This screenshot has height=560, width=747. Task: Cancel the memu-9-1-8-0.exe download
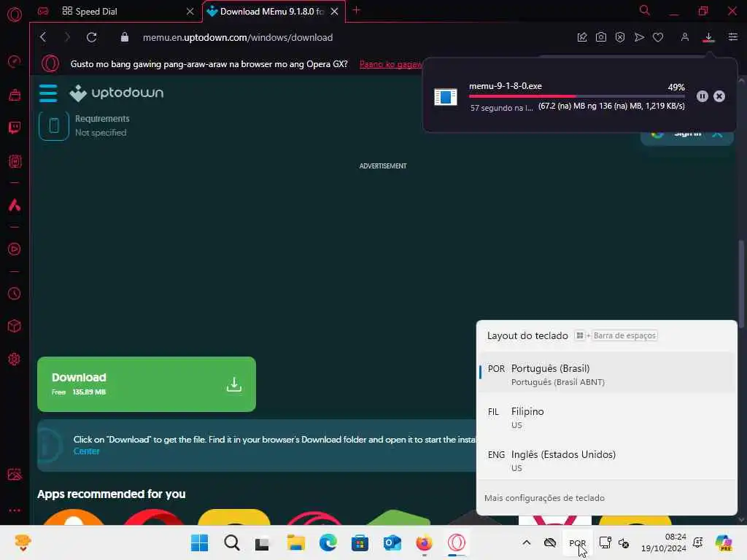[x=719, y=96]
